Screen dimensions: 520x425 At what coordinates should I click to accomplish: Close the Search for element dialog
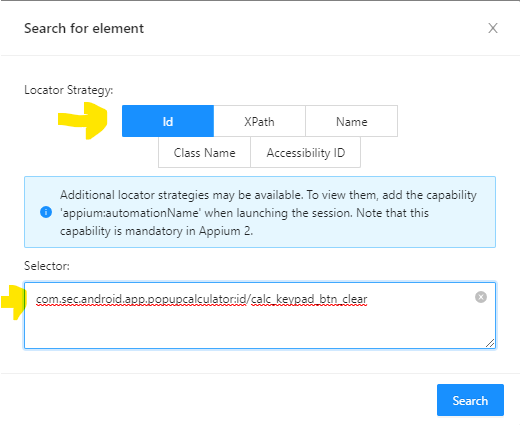(x=493, y=28)
